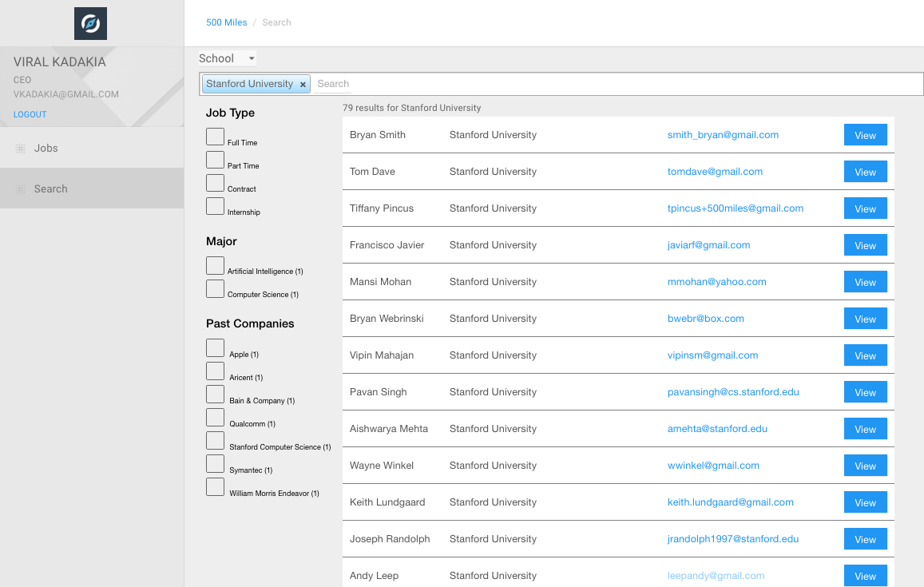The height and width of the screenshot is (587, 924).
Task: Click amehta@stanford.edu email link
Action: pyautogui.click(x=717, y=429)
